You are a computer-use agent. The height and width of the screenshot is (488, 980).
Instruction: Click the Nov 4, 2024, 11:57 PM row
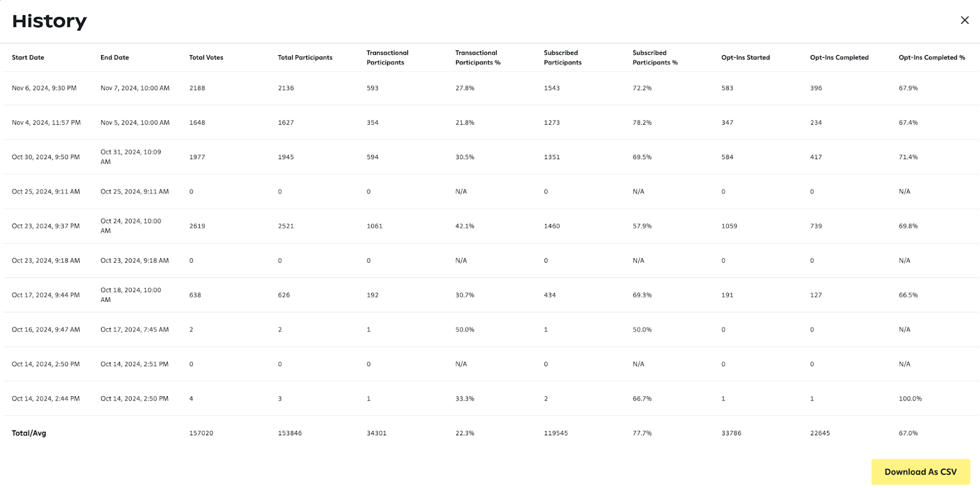coord(46,122)
